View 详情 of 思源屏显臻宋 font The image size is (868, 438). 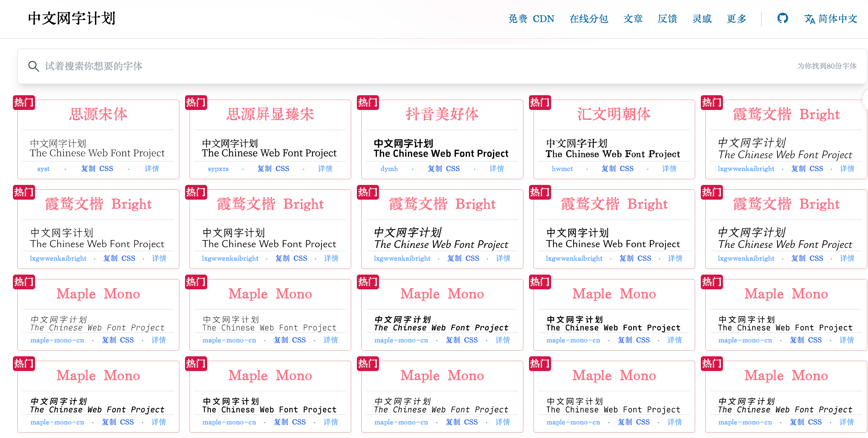pyautogui.click(x=325, y=169)
